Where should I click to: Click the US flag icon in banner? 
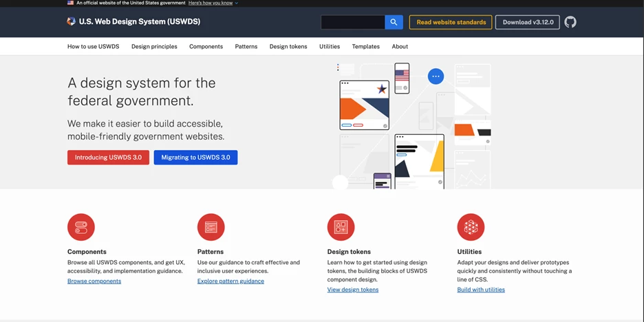pos(71,3)
